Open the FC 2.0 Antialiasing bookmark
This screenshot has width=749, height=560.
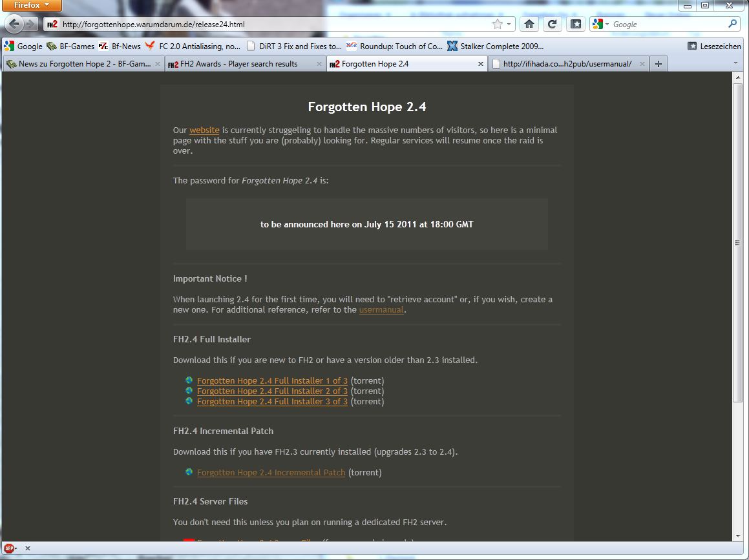click(193, 47)
